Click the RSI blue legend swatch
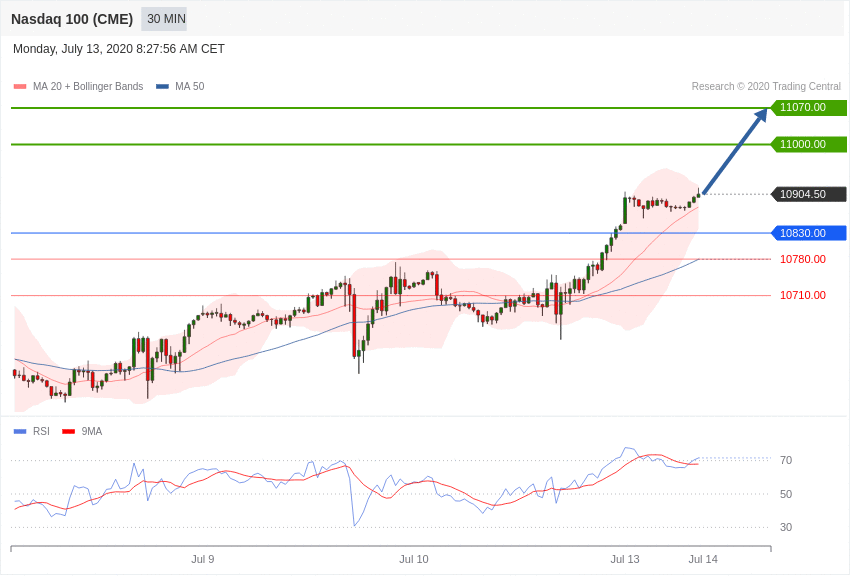This screenshot has width=850, height=576. (x=20, y=432)
